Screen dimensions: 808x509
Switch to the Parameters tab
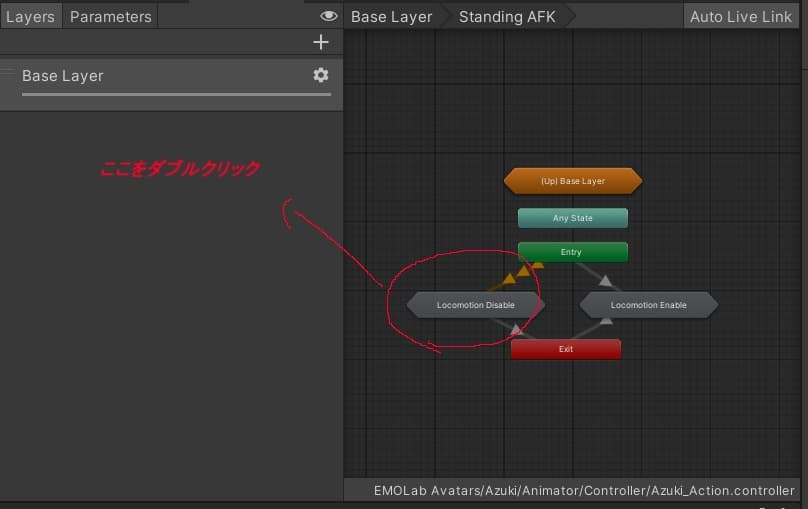[110, 17]
